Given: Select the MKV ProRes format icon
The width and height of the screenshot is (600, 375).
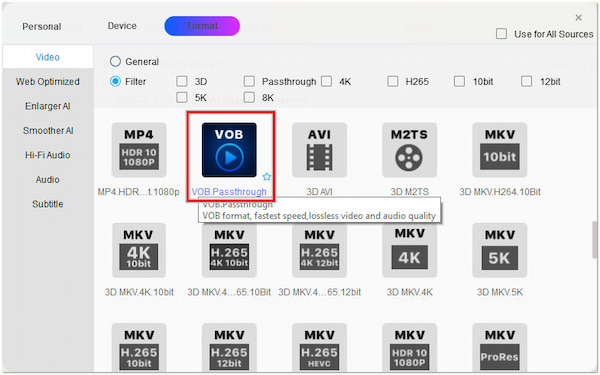Looking at the screenshot, I should tap(500, 347).
